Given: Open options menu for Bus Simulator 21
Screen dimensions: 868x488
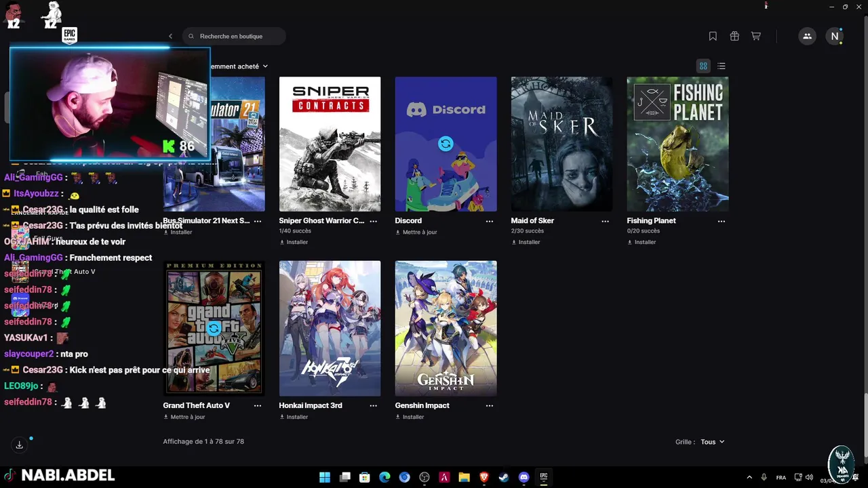Looking at the screenshot, I should [258, 221].
